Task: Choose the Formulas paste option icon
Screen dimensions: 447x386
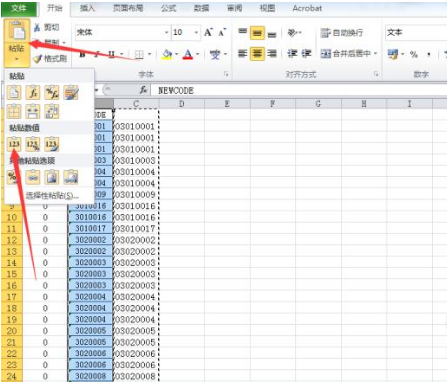Action: click(x=33, y=93)
